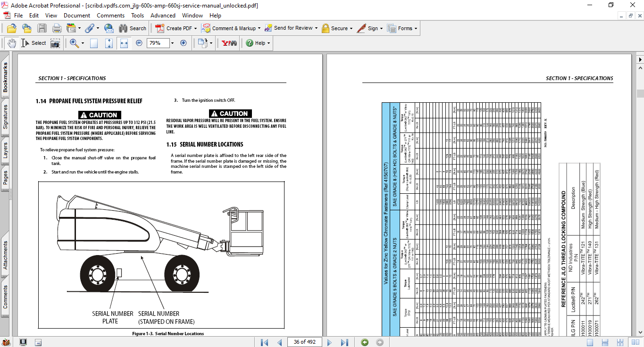Open the Document menu
The height and width of the screenshot is (347, 644).
pos(77,16)
